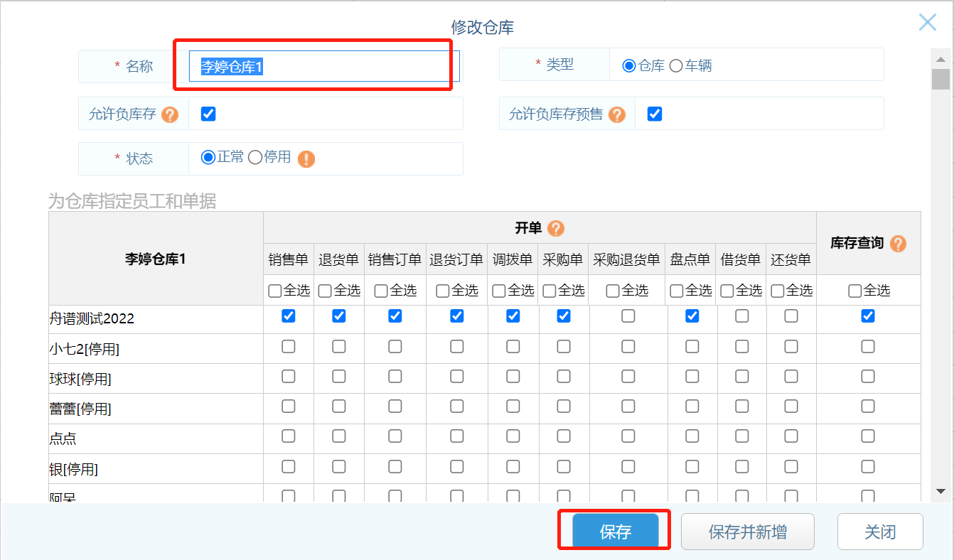Check 全选 under 还货单 column
The image size is (954, 560).
tap(778, 291)
